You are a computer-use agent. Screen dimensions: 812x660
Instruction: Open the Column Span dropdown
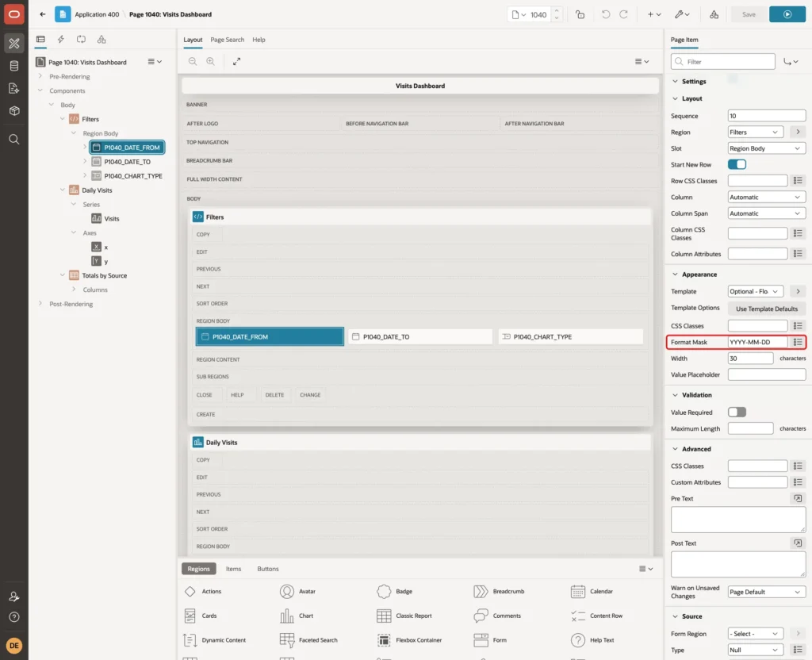pyautogui.click(x=766, y=213)
